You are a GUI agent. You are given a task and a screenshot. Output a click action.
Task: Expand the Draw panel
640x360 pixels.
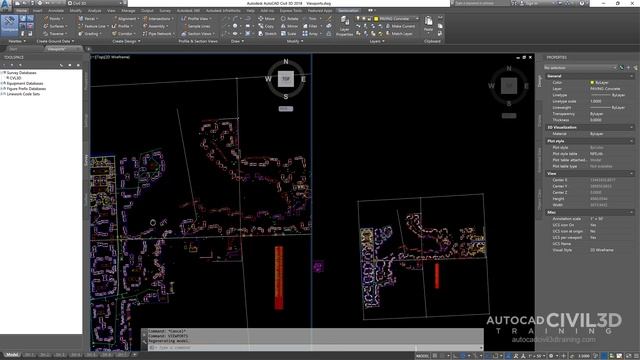(x=237, y=41)
